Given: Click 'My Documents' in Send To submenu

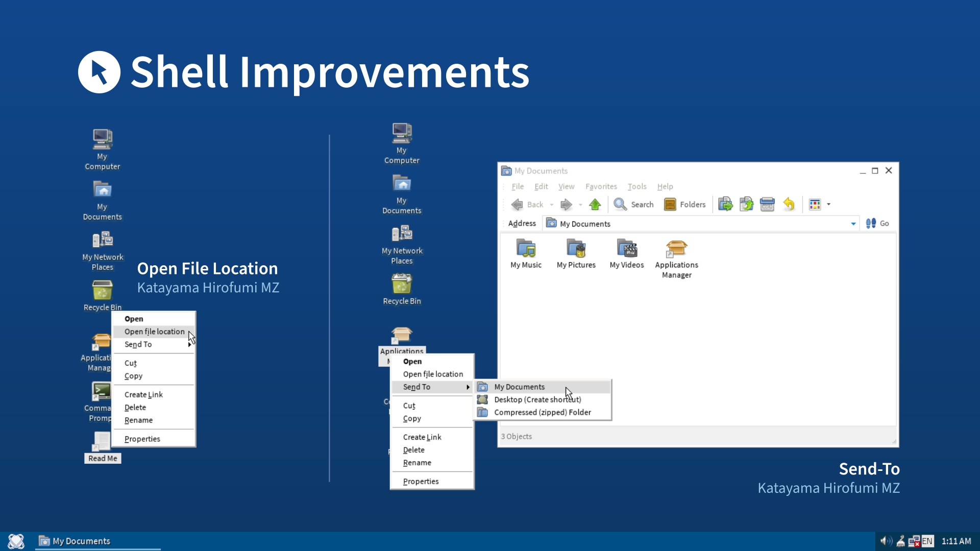Looking at the screenshot, I should [519, 386].
